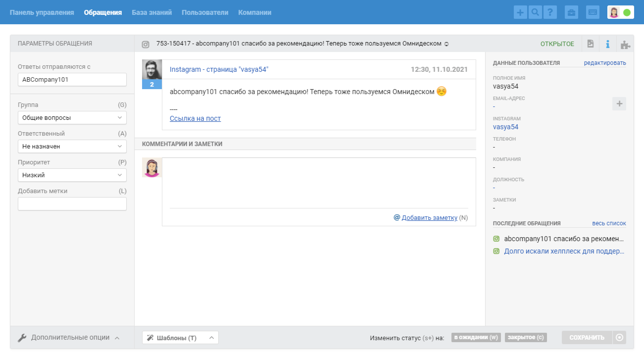Click the wrench icon for additional options
This screenshot has width=644, height=359.
(22, 338)
